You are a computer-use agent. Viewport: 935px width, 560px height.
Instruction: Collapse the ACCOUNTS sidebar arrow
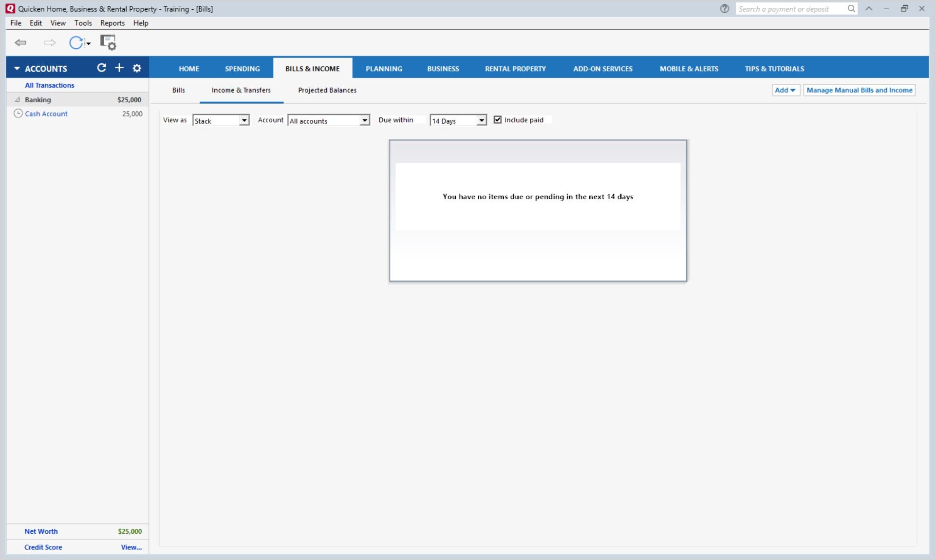(x=17, y=69)
